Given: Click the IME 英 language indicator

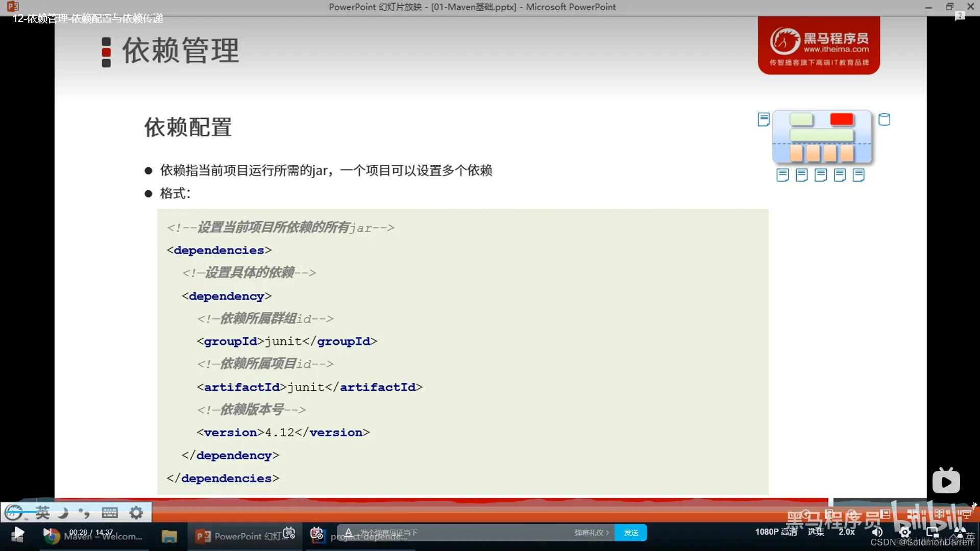Looking at the screenshot, I should point(42,512).
